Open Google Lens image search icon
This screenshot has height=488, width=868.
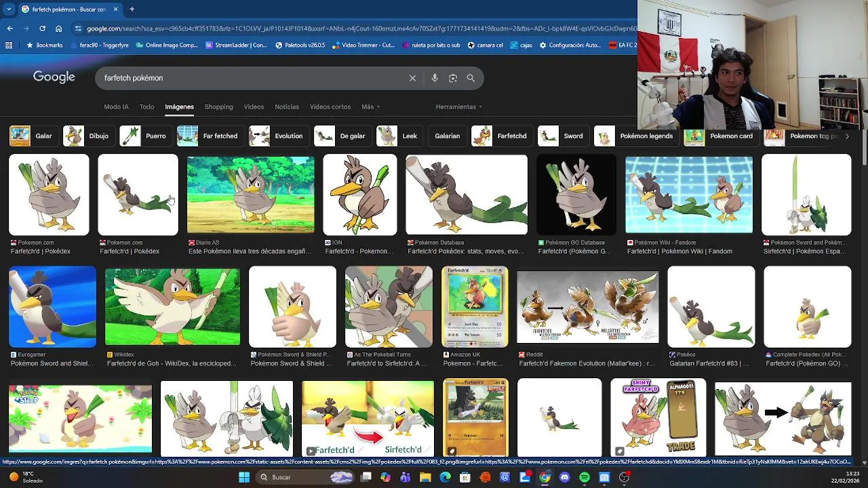coord(453,78)
